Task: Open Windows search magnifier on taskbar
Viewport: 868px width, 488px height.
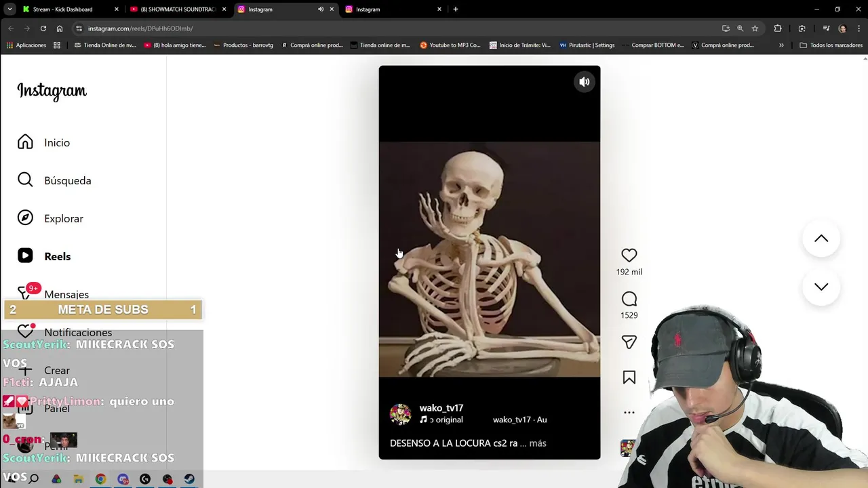Action: (33, 479)
